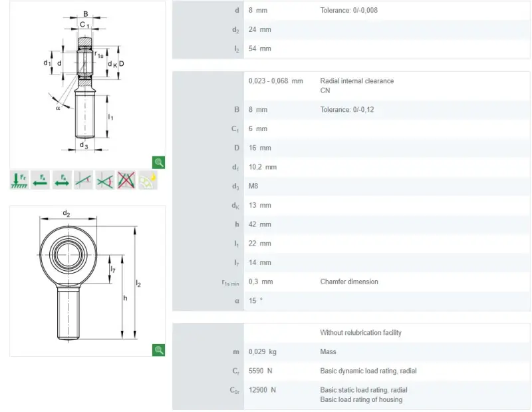532x412 pixels.
Task: Click the d3 thread value M8
Action: click(253, 186)
